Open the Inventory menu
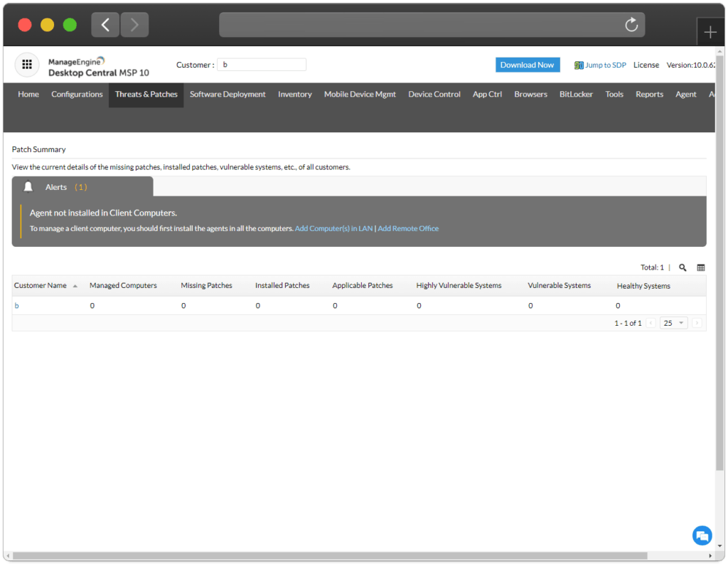The width and height of the screenshot is (728, 564). 295,95
